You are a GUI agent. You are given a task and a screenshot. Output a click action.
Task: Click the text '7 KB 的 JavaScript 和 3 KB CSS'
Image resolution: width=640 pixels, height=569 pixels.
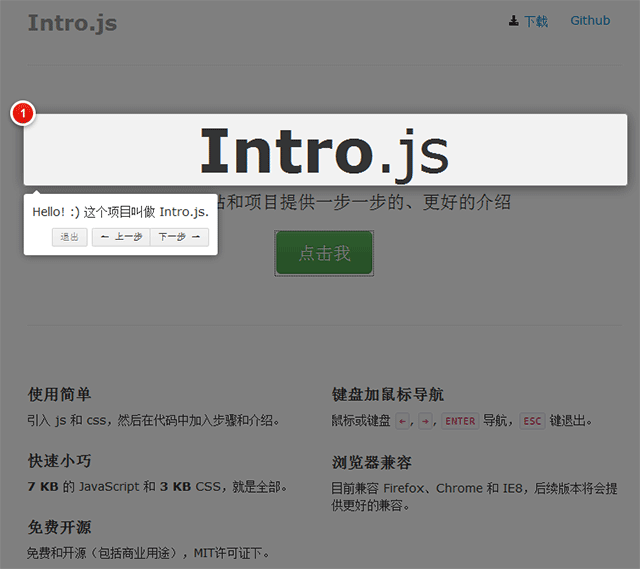(x=124, y=487)
